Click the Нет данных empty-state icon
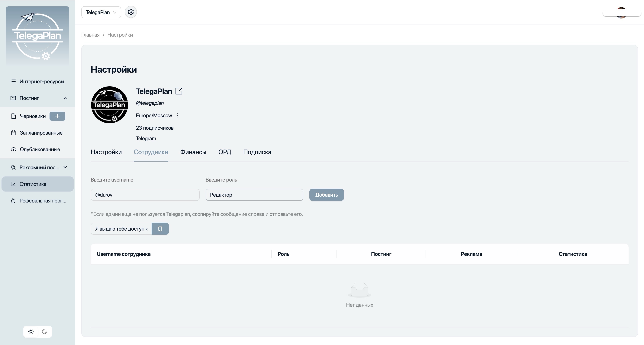644x345 pixels. [x=359, y=290]
